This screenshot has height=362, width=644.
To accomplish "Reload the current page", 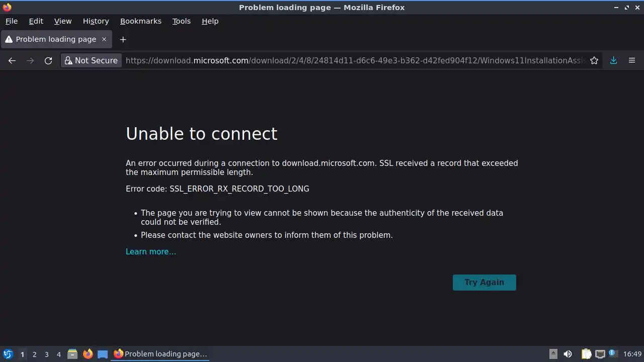I will tap(48, 60).
